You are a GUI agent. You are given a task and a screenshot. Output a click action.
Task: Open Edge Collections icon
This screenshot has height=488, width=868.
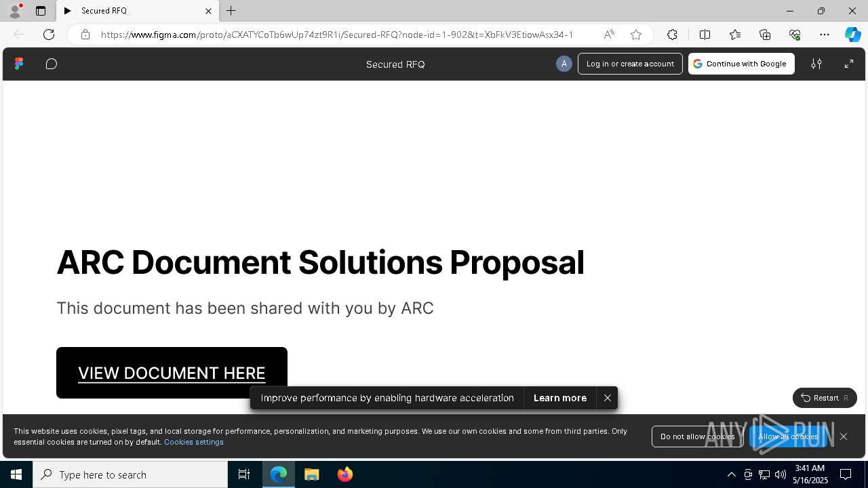click(765, 35)
